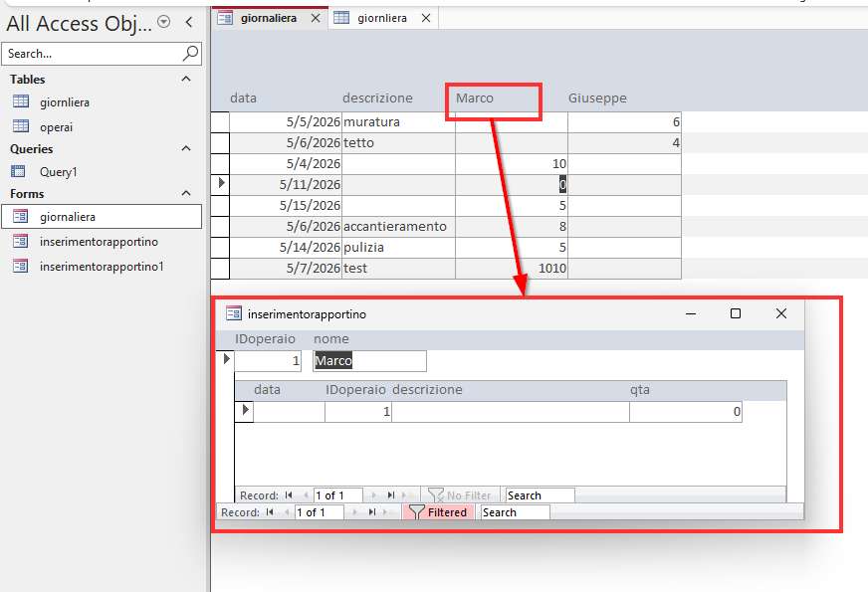Select the inserimentorapportino1 form
Screen dimensions: 868x592
(102, 267)
